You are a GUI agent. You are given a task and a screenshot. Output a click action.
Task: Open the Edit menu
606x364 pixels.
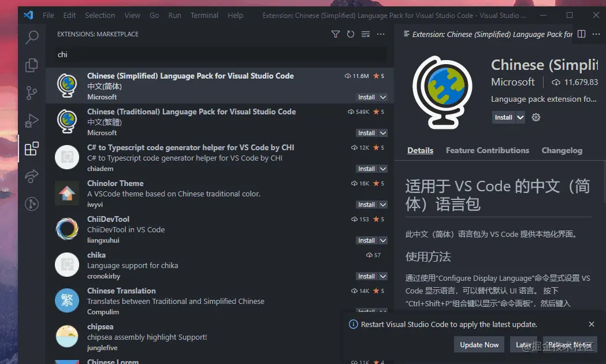(x=69, y=15)
